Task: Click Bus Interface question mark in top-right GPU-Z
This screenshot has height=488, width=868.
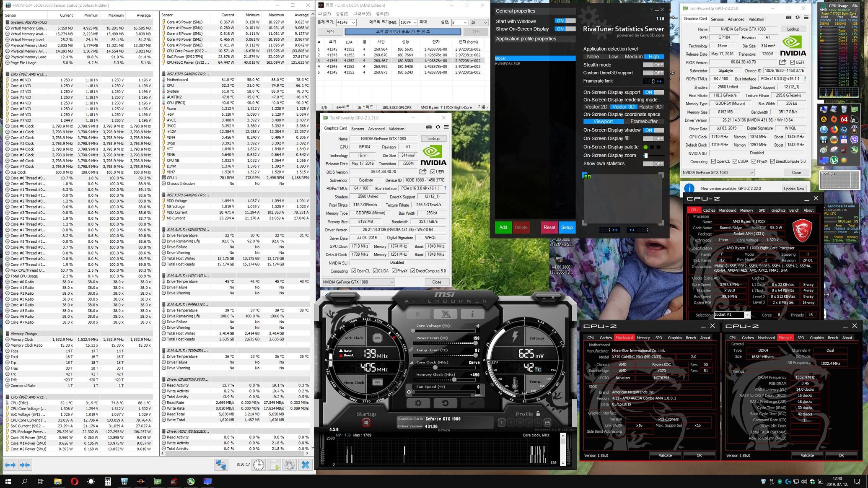Action: [805, 79]
